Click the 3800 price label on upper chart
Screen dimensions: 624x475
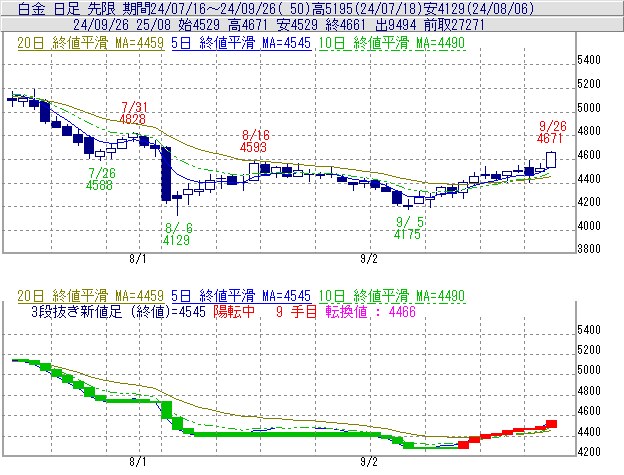click(x=589, y=249)
